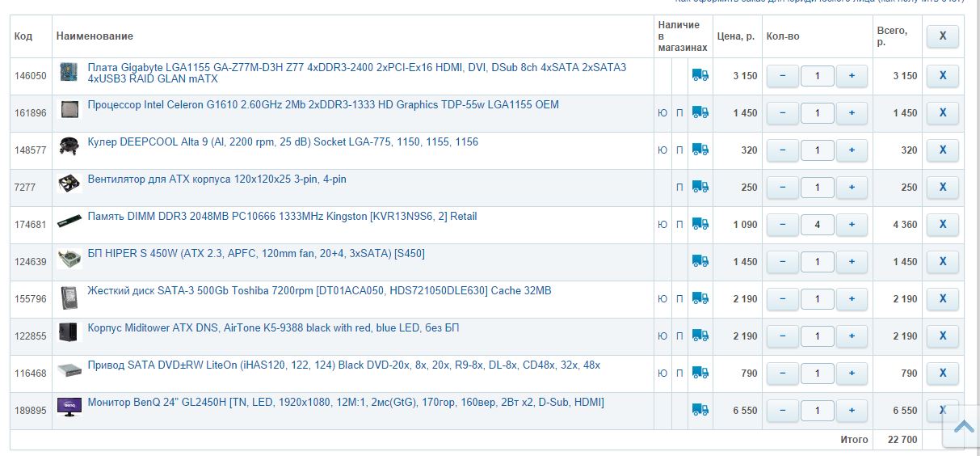Open BenQ 24" GL2450H monitor link
Viewport: 980px width, 456px height.
pos(345,403)
